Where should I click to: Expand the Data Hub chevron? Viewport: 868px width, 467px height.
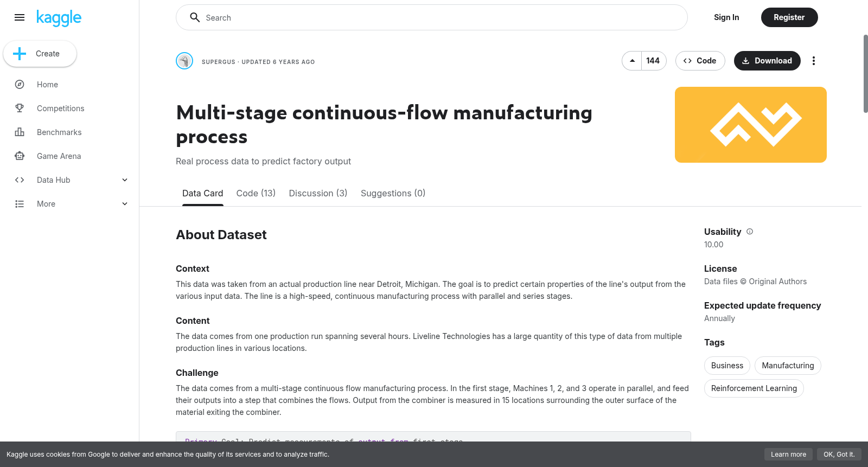pos(125,180)
